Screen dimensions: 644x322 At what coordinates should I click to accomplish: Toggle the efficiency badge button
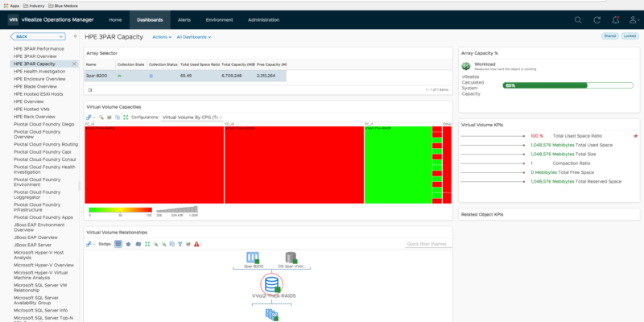coord(138,244)
